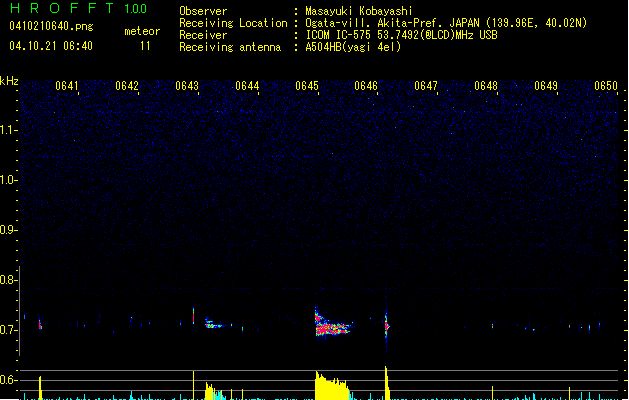Click antenna value A504HB(yagi 4el)
The width and height of the screenshot is (629, 400).
[x=353, y=47]
